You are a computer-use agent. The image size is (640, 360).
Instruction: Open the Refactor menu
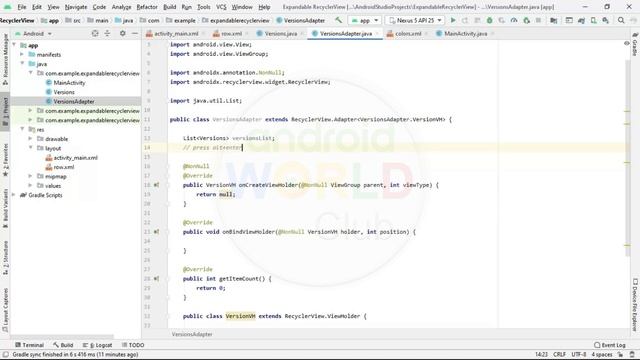147,7
